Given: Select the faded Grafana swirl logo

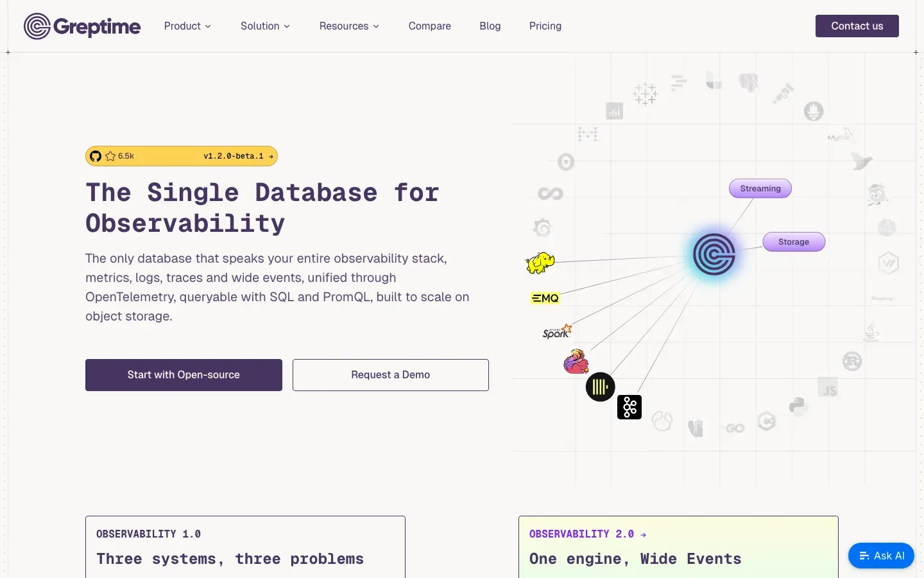Looking at the screenshot, I should click(543, 227).
